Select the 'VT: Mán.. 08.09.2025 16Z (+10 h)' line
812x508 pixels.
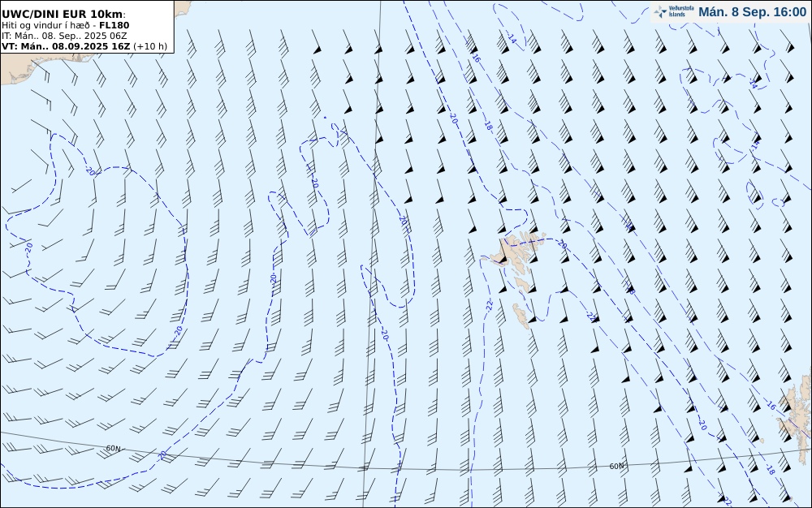point(84,46)
